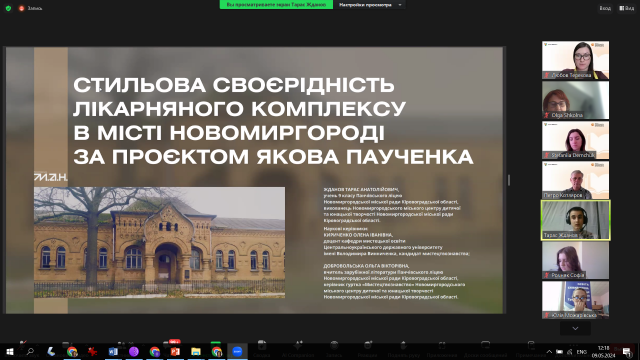Screen dimensions: 640x360
Task: Click the red Запись recording indicator
Action: 30,8
